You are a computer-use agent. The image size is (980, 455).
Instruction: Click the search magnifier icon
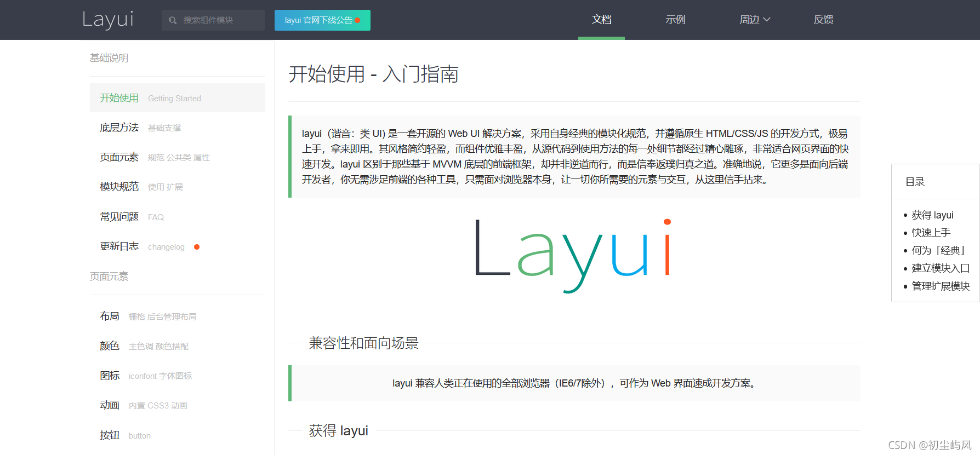(x=173, y=20)
